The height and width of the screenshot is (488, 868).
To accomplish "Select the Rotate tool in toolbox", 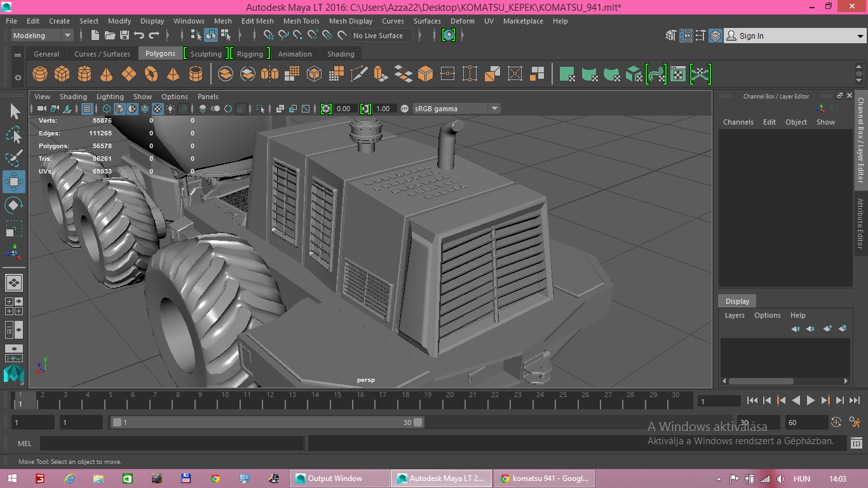I will (x=14, y=205).
